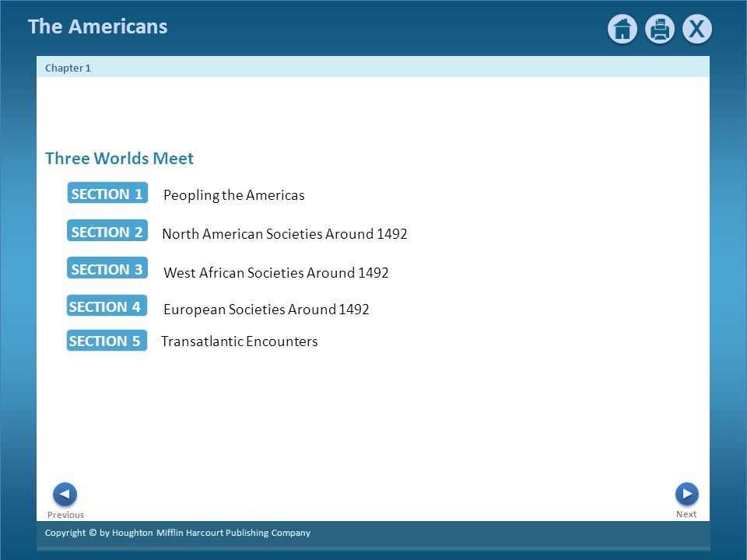The image size is (747, 560).
Task: Click the Print icon
Action: point(660,30)
